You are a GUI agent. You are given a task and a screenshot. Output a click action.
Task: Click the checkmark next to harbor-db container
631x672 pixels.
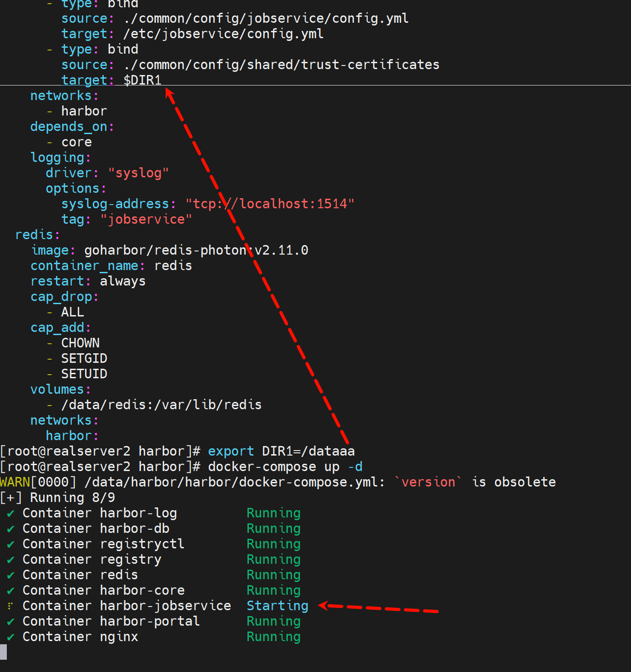10,529
